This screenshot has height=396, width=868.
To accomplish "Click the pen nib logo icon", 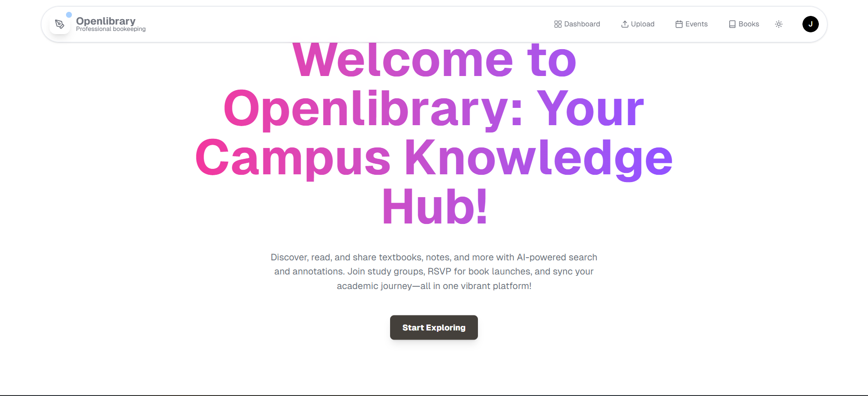I will pyautogui.click(x=60, y=24).
